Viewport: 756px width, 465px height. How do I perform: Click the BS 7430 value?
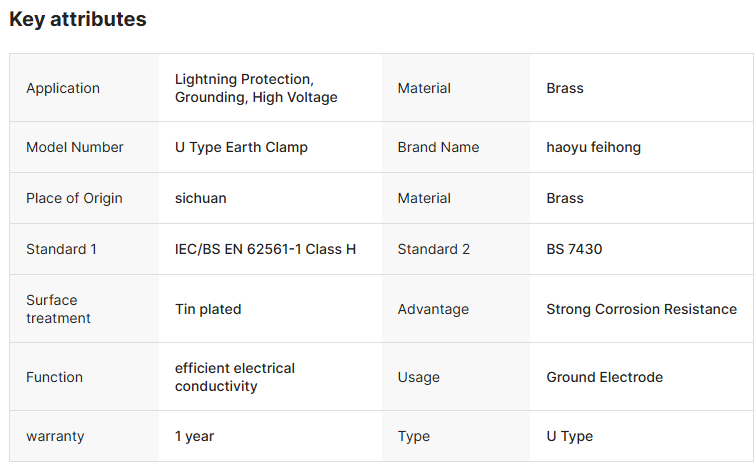point(574,249)
